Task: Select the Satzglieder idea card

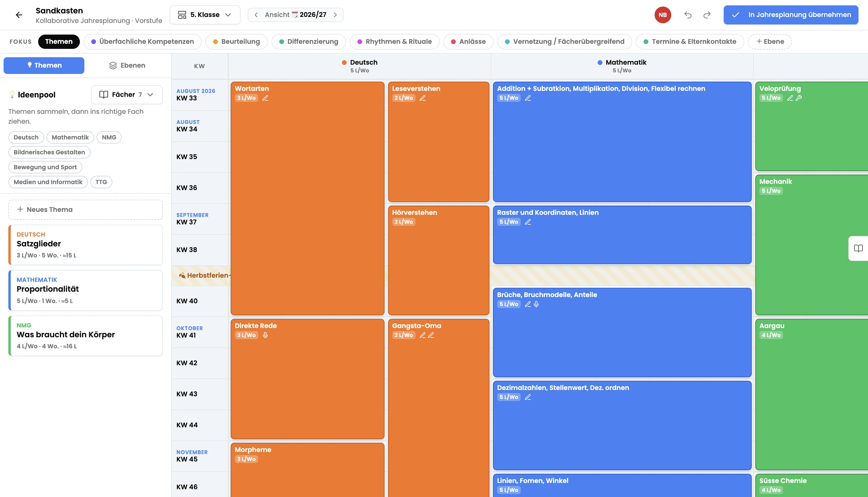Action: coord(85,245)
